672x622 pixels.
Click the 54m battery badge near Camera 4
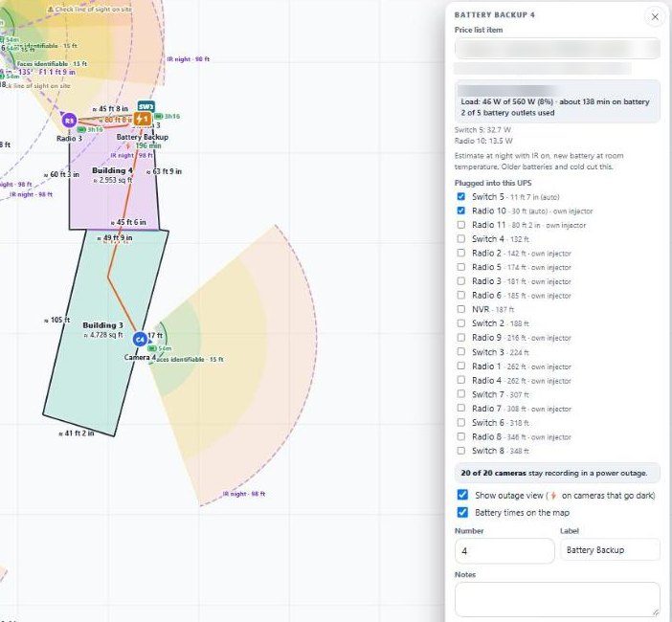click(160, 348)
